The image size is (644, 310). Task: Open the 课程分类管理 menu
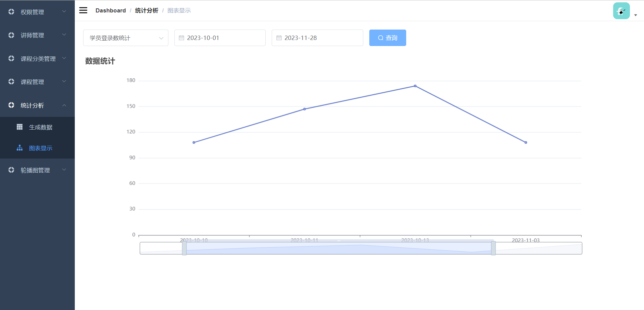point(38,59)
